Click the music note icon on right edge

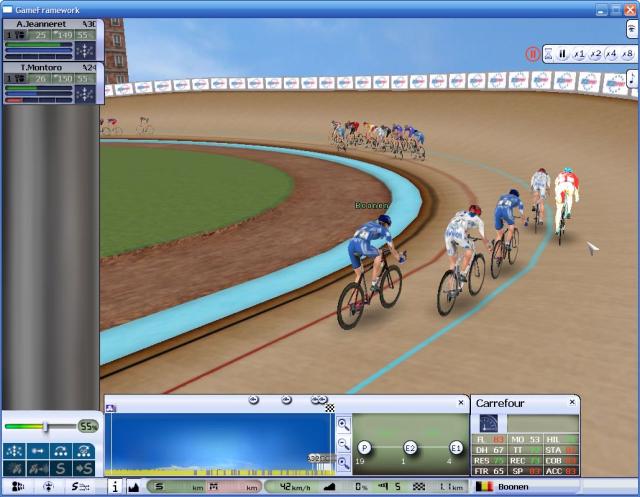pos(632,78)
